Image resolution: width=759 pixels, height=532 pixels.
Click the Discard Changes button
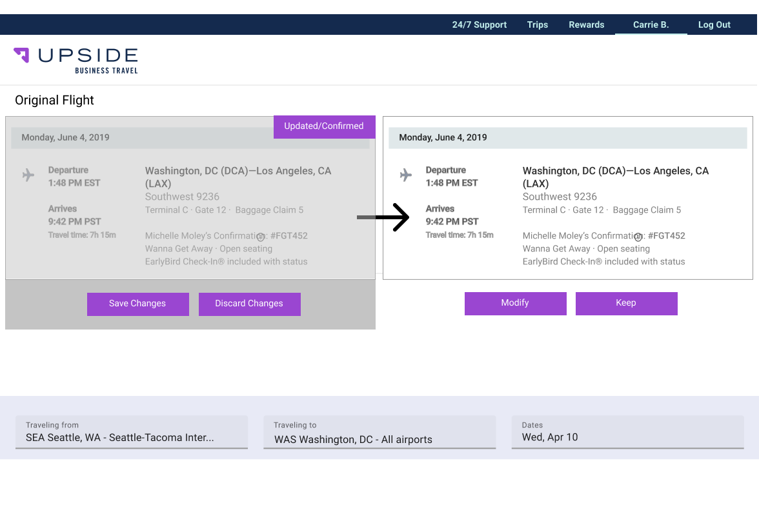click(x=249, y=304)
